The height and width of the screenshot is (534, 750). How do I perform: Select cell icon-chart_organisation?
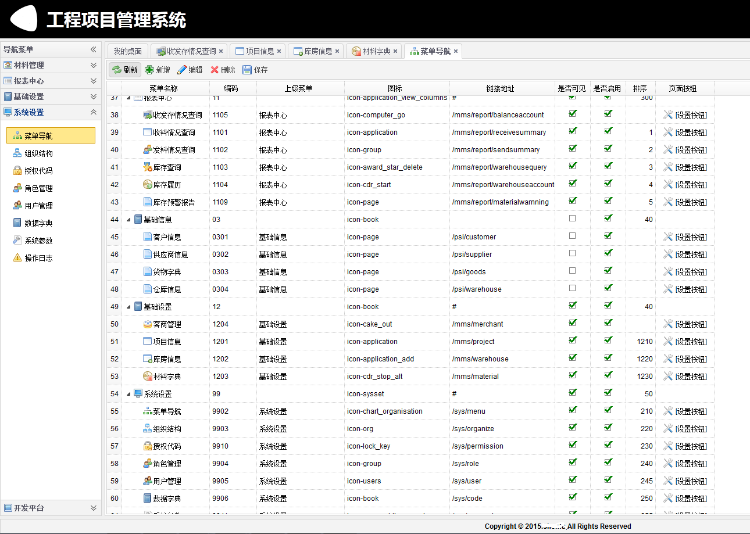pyautogui.click(x=397, y=411)
